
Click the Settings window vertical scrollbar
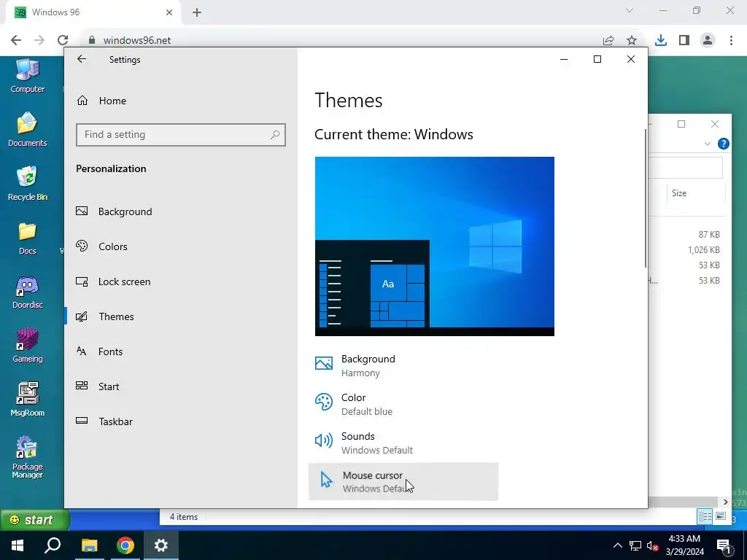(x=646, y=198)
